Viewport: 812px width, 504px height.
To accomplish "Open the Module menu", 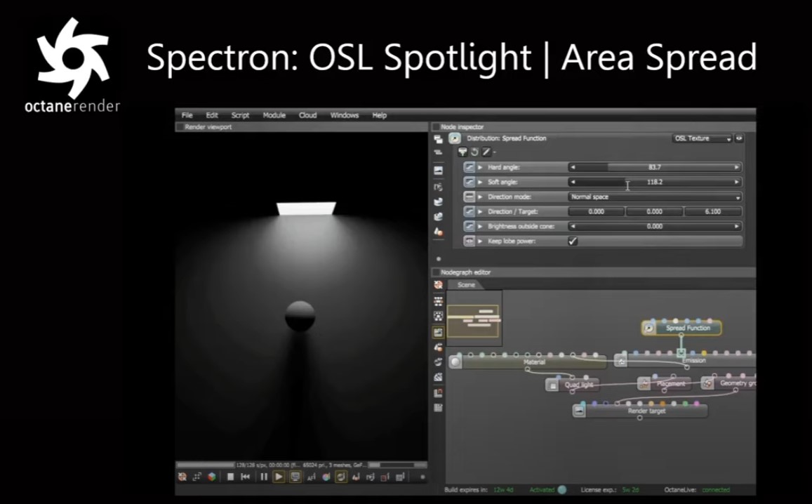I will [274, 115].
